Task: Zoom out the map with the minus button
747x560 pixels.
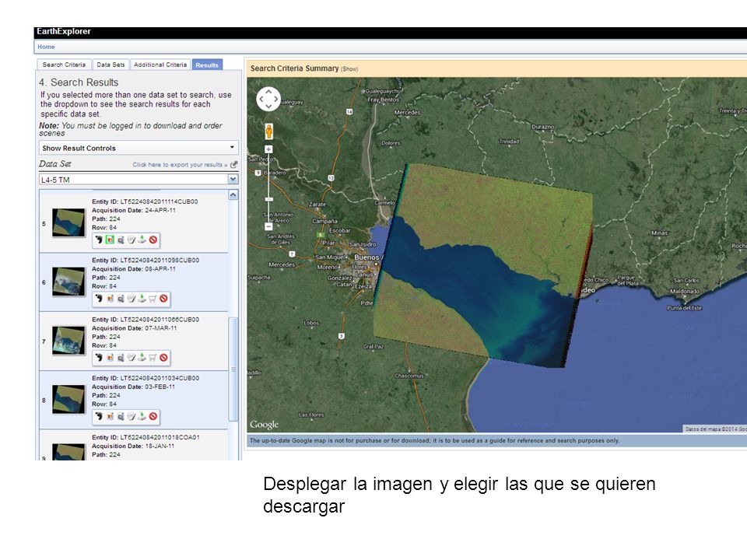Action: tap(268, 226)
